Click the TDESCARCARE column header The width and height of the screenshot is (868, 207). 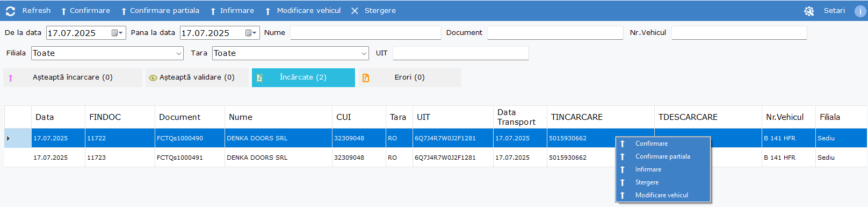coord(708,117)
